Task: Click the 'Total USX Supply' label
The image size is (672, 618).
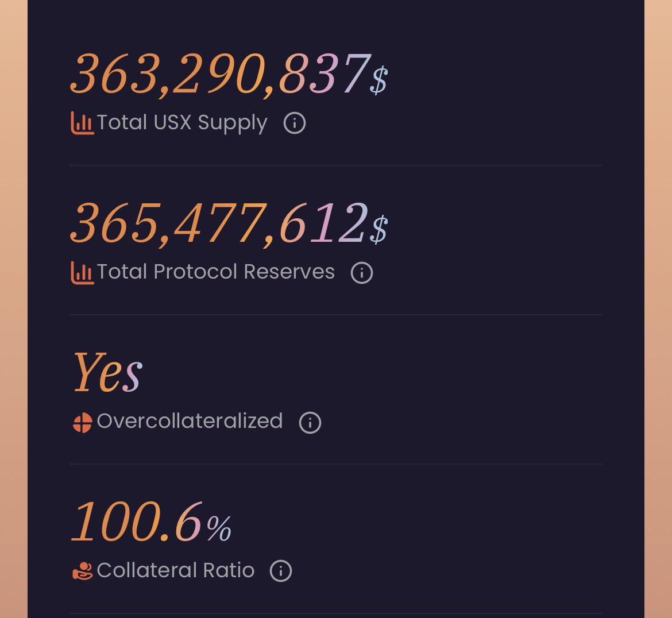Action: tap(181, 123)
